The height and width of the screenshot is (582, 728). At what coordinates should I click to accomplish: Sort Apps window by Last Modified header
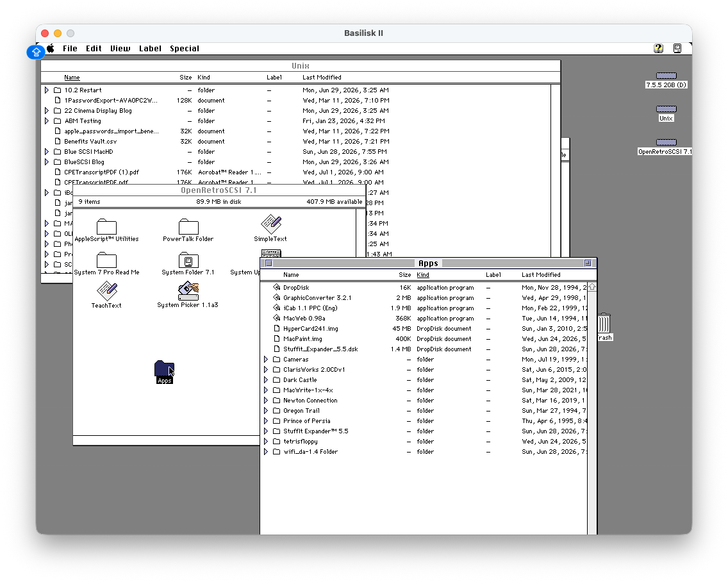[x=541, y=275]
